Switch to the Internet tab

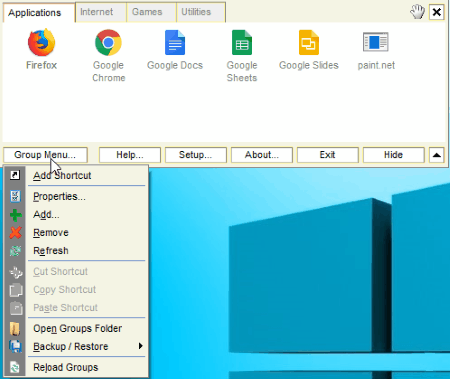click(101, 12)
